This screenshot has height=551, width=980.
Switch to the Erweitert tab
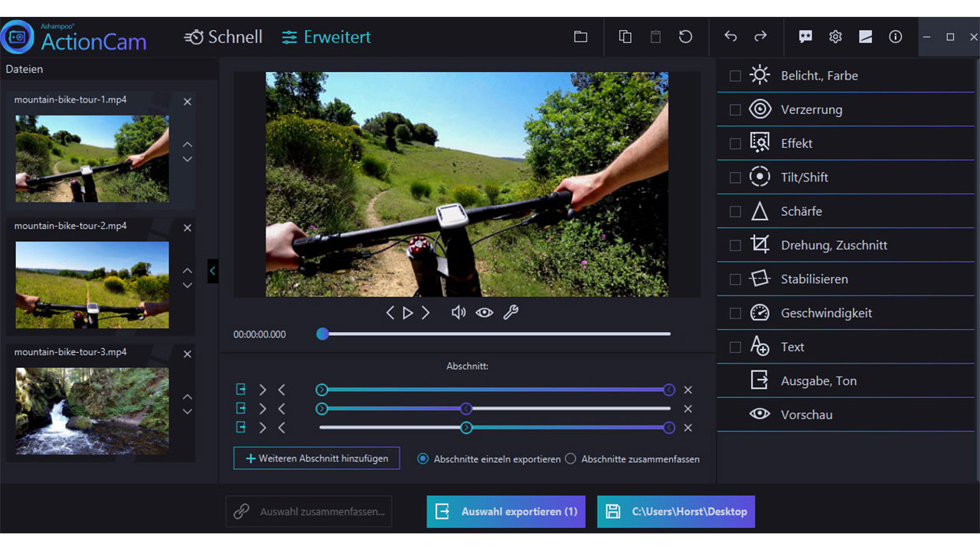coord(326,37)
